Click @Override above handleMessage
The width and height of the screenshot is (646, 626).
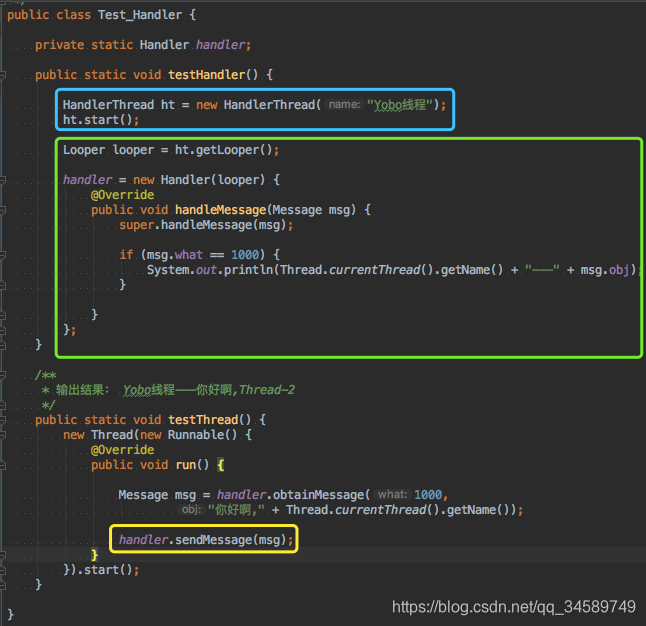122,195
